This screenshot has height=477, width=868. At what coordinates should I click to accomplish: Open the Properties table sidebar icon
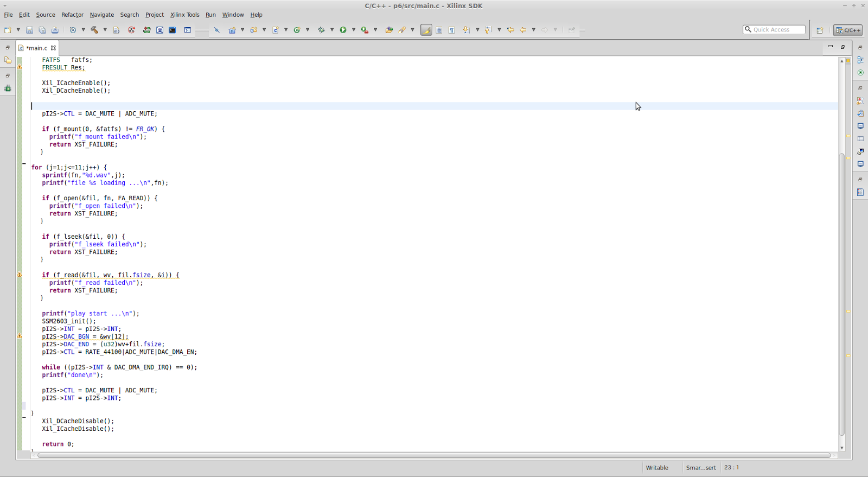click(860, 139)
